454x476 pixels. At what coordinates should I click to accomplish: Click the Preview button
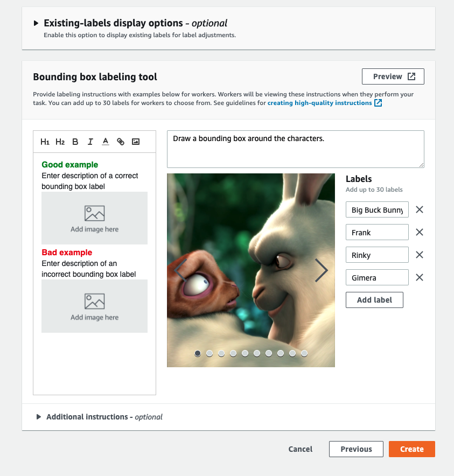click(x=393, y=76)
